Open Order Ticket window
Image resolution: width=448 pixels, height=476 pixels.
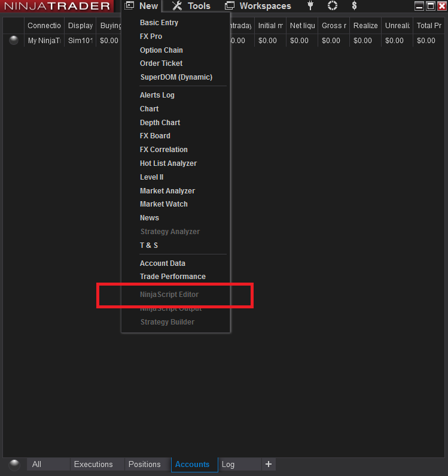tap(161, 63)
